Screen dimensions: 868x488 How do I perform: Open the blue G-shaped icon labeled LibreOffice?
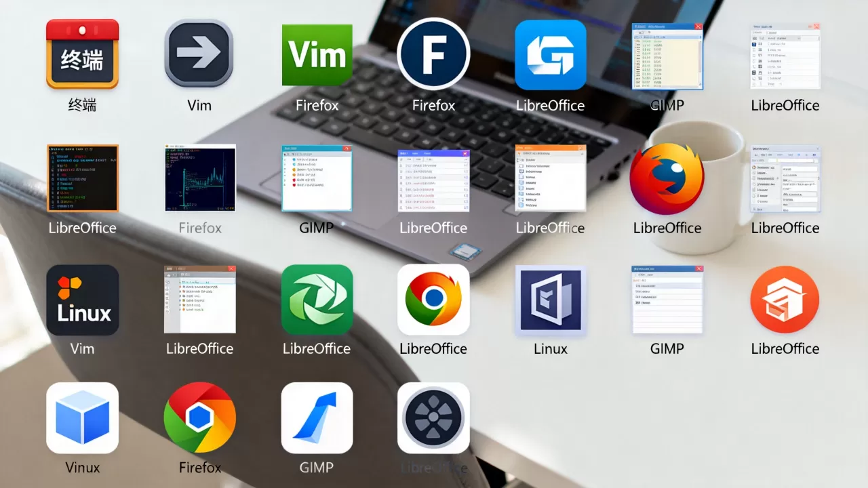pyautogui.click(x=551, y=54)
